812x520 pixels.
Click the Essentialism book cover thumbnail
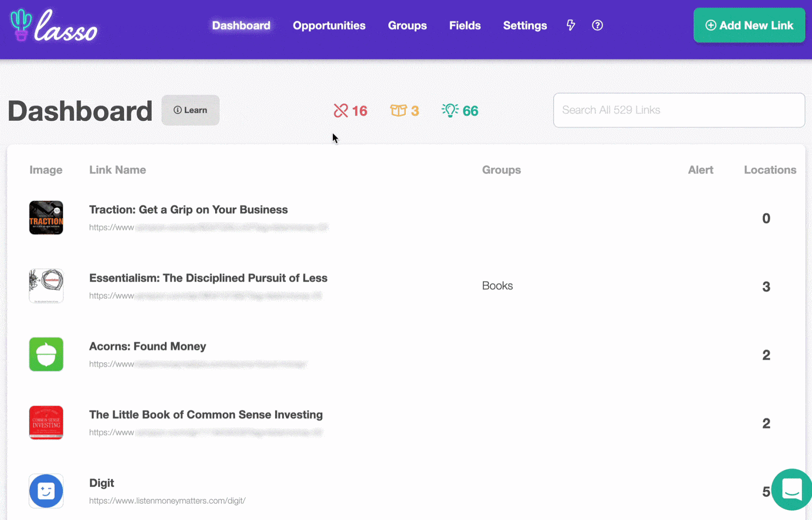46,286
